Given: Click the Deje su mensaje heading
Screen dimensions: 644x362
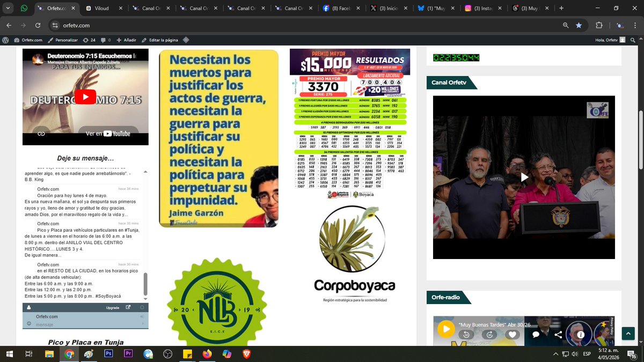Looking at the screenshot, I should (x=85, y=158).
